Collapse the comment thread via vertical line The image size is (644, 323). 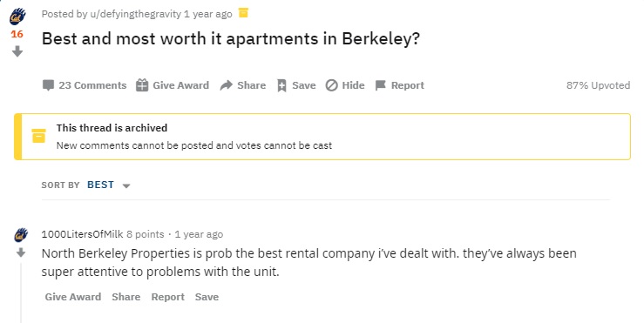pos(21,293)
